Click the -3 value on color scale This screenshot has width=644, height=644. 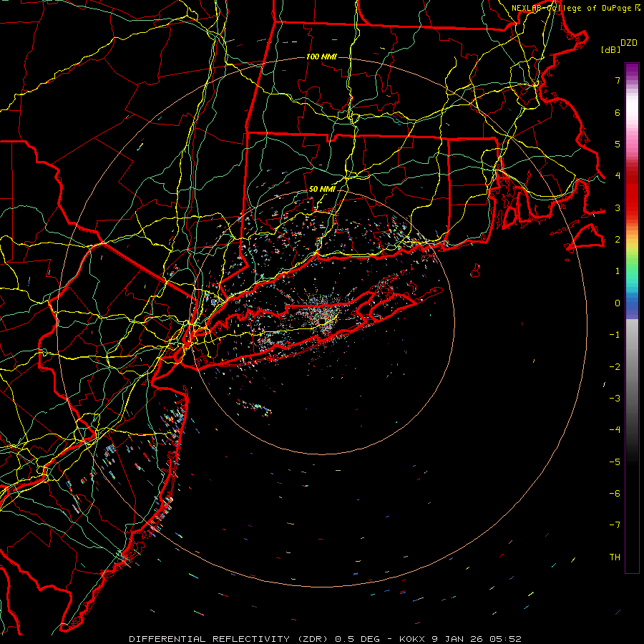click(615, 399)
